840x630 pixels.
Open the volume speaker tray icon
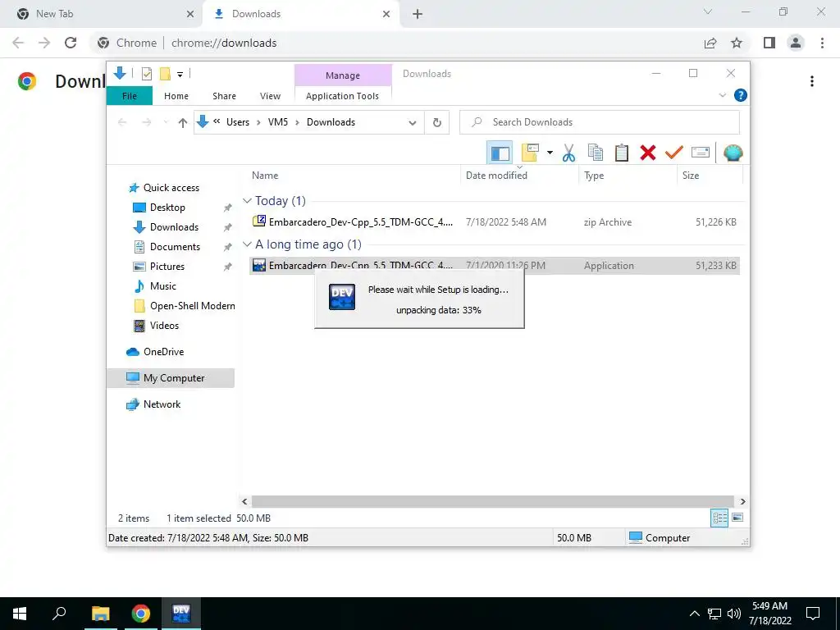734,614
